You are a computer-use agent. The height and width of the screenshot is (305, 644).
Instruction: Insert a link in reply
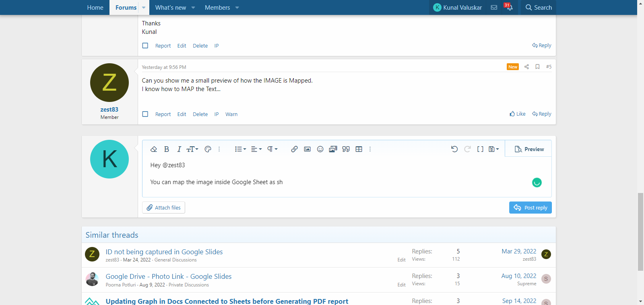coord(294,149)
